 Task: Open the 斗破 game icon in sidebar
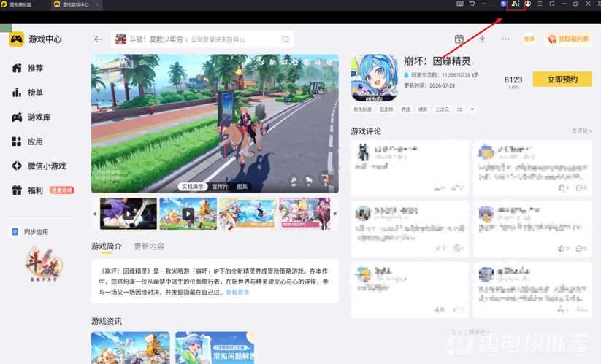coord(43,264)
